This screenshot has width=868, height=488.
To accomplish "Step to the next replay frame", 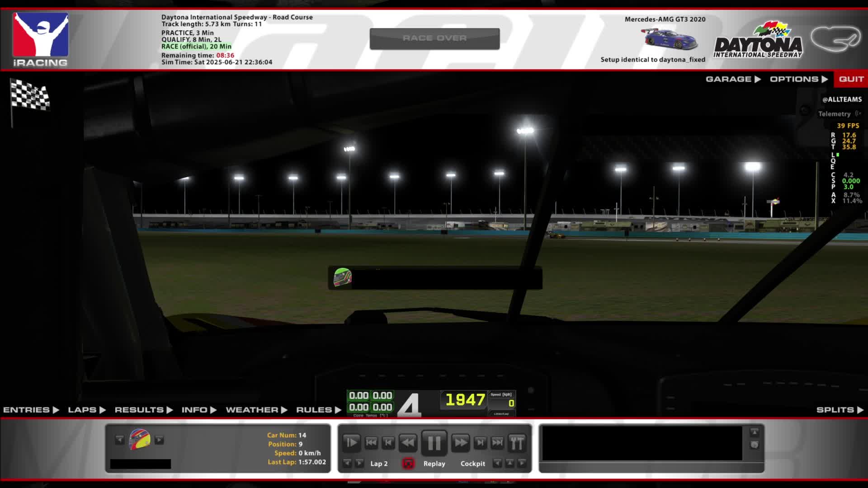I will [480, 443].
